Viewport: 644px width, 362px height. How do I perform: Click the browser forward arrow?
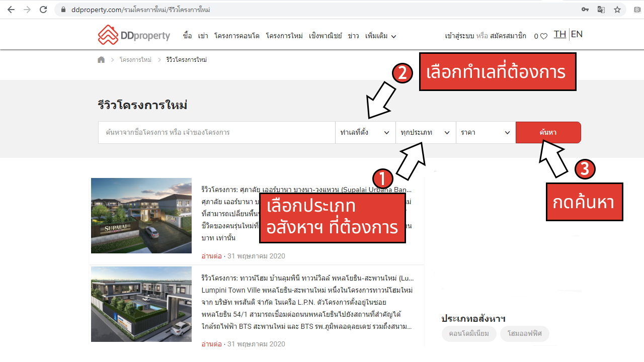pyautogui.click(x=27, y=10)
